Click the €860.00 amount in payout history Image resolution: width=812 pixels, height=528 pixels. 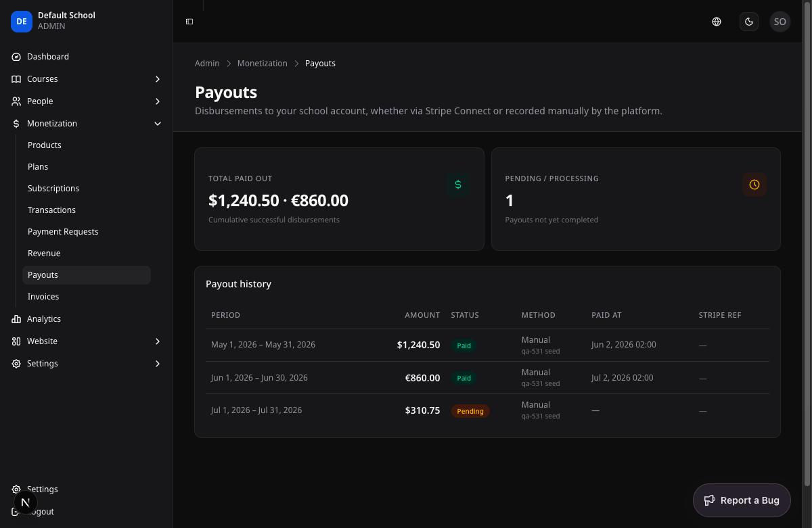point(422,378)
